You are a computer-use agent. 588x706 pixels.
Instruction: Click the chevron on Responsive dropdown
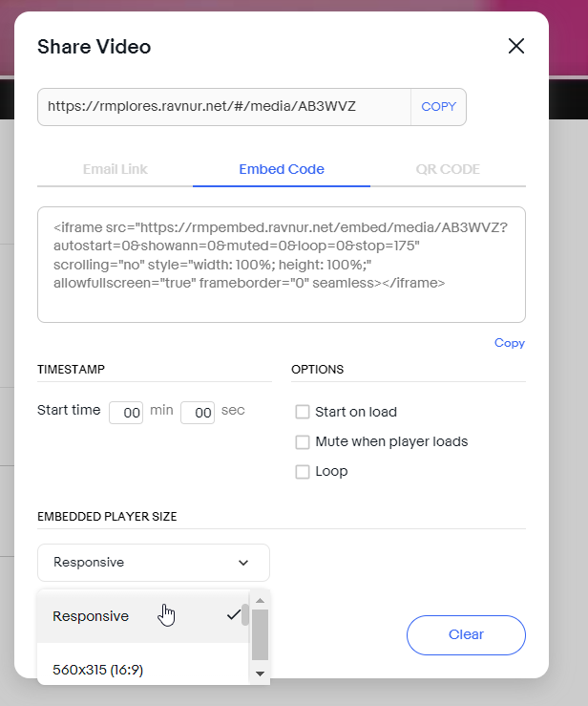243,563
